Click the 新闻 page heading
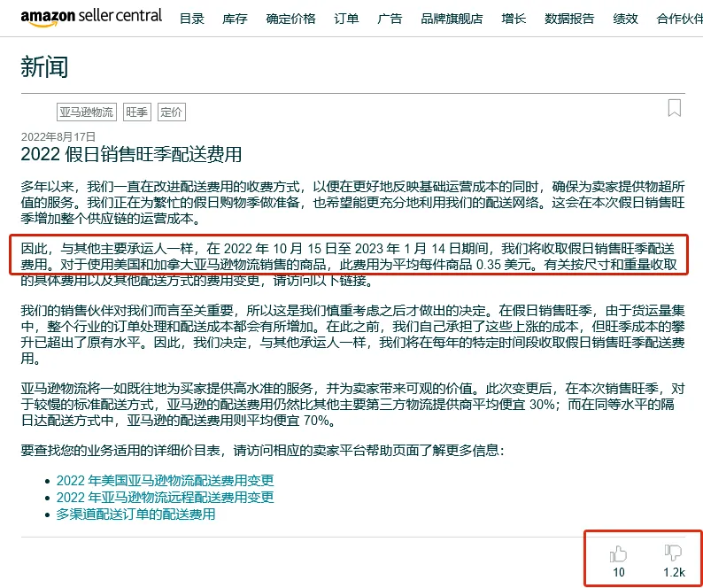This screenshot has width=703, height=588. point(44,67)
